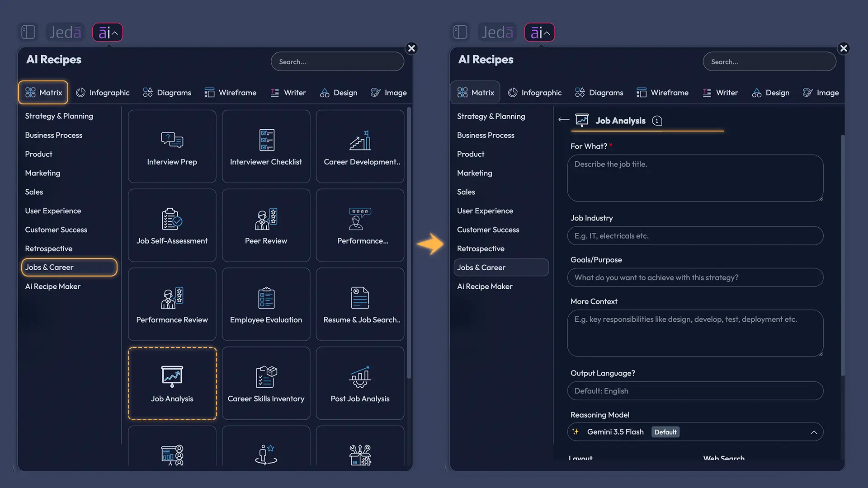Click the Search field in left AI Recipes panel
This screenshot has width=868, height=488.
coord(337,61)
